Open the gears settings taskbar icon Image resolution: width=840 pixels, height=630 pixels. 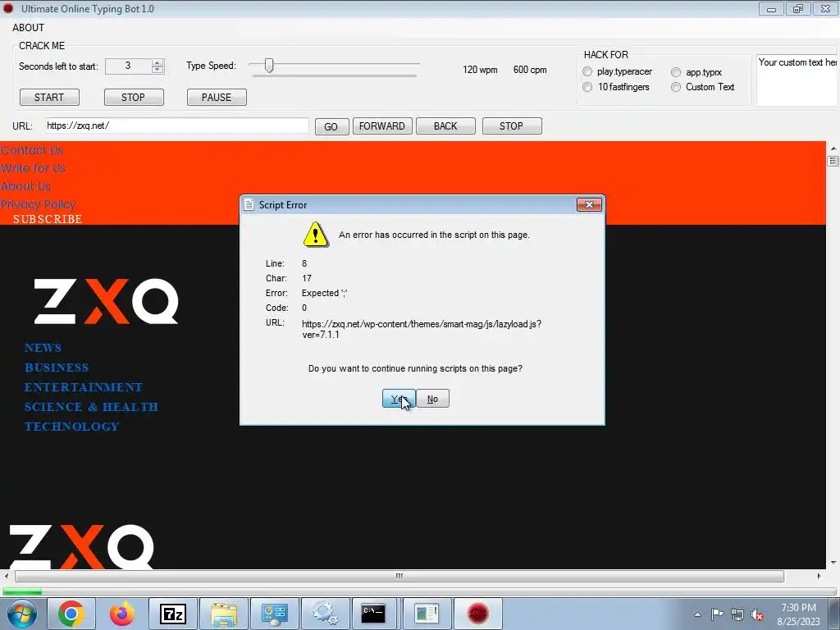[x=325, y=614]
